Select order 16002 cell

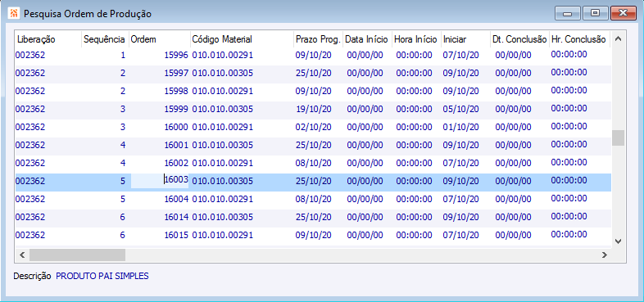tap(159, 164)
